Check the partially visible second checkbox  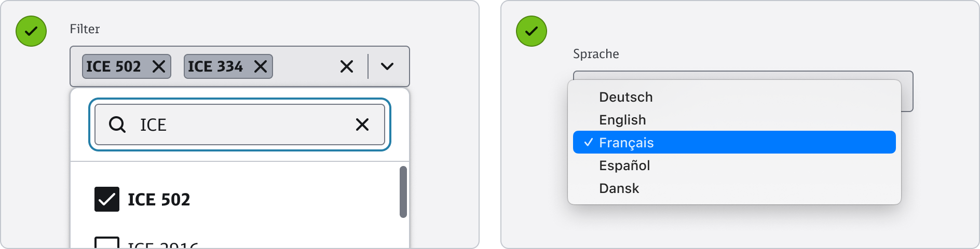(107, 243)
